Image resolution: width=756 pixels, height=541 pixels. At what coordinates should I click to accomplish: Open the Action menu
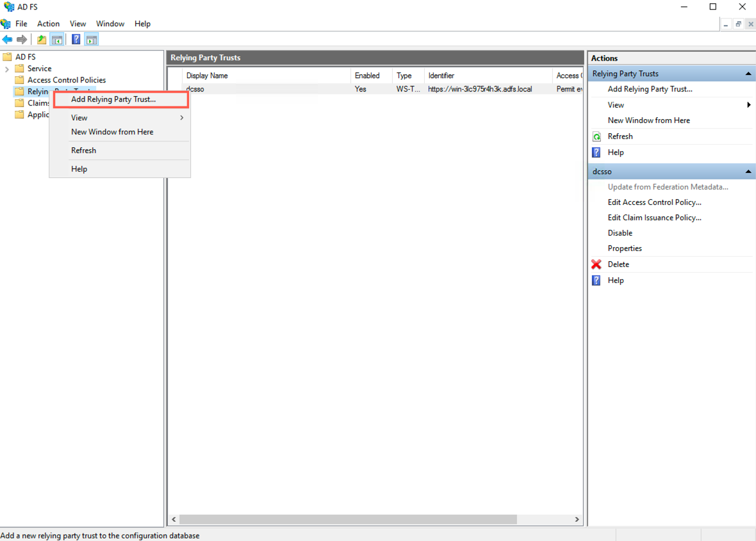[48, 23]
